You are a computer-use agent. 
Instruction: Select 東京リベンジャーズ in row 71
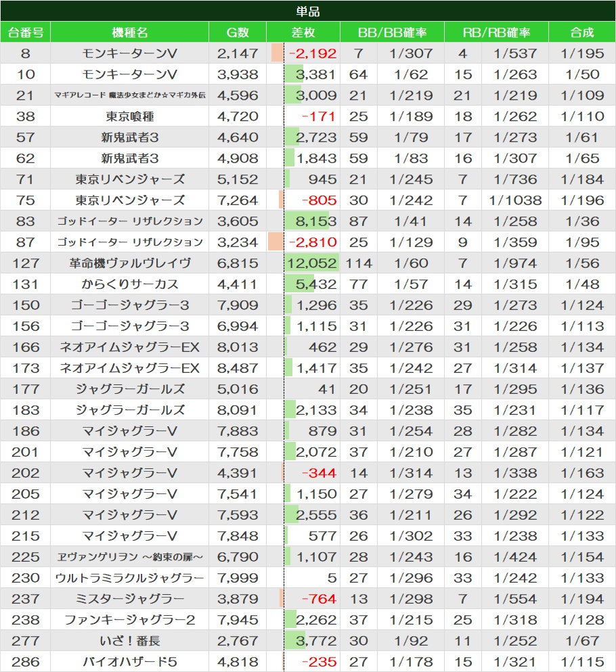129,179
